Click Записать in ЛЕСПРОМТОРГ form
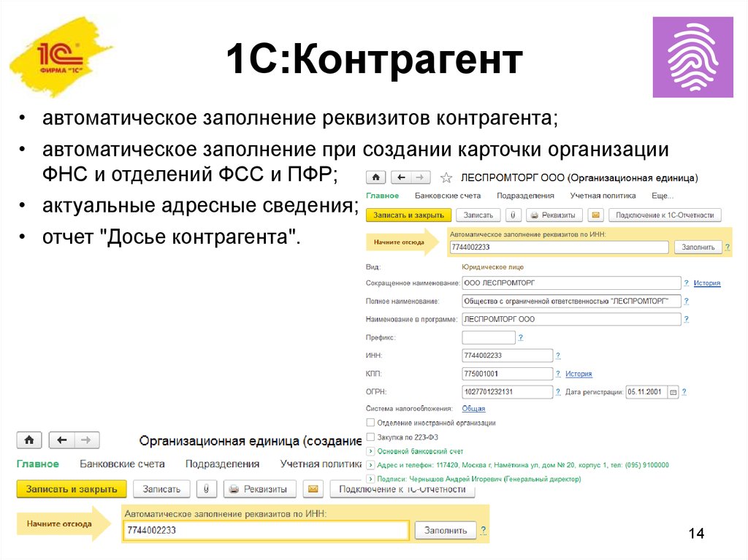This screenshot has width=748, height=560. pos(478,215)
